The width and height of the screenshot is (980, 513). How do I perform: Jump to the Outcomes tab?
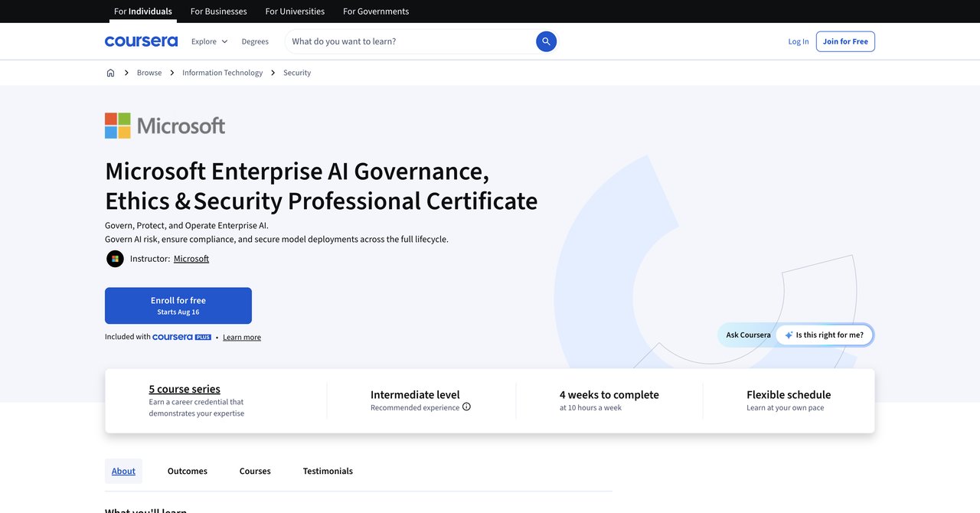click(188, 471)
